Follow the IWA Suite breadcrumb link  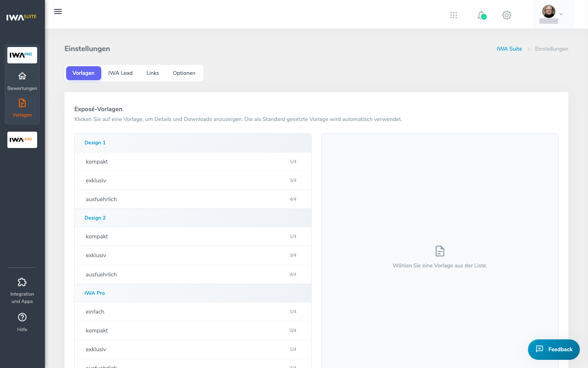click(x=509, y=49)
